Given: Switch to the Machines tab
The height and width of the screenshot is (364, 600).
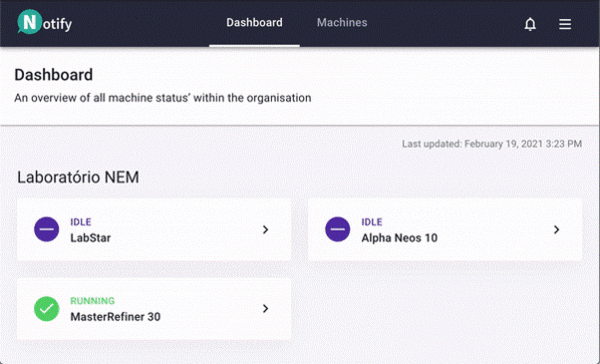Looking at the screenshot, I should tap(342, 23).
